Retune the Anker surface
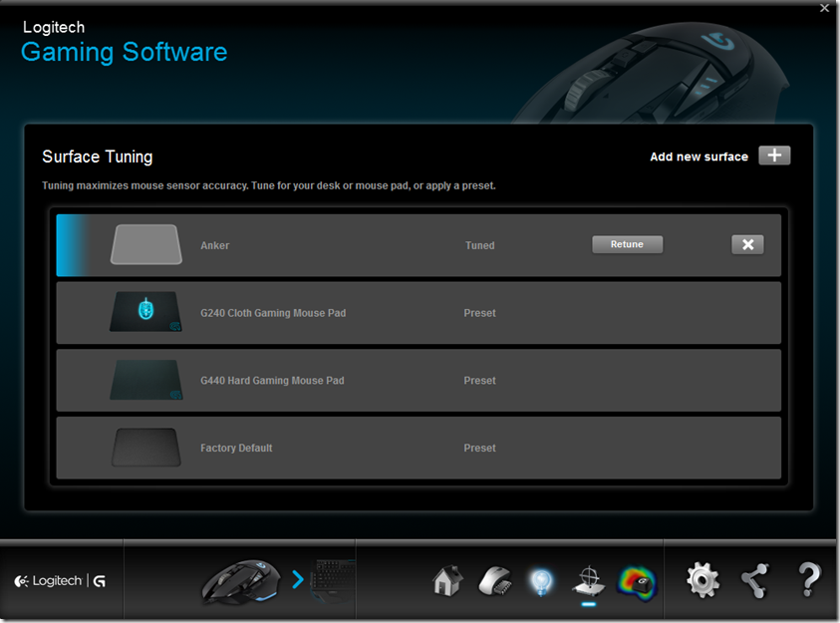840x623 pixels. (x=627, y=244)
